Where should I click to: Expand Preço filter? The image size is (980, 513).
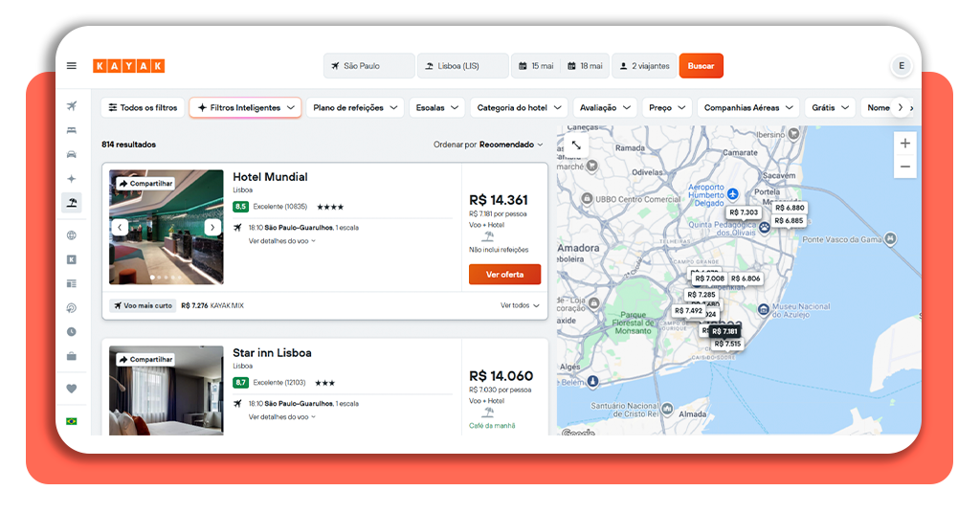(667, 107)
